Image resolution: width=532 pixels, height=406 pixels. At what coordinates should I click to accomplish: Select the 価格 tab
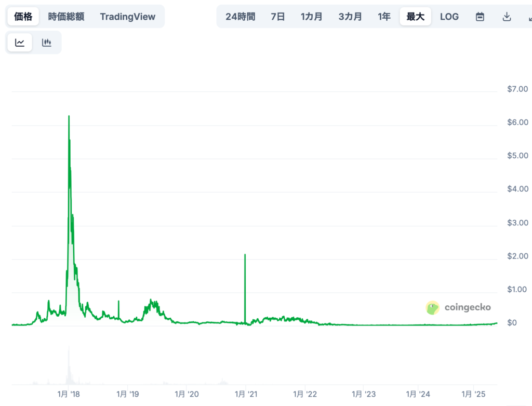pos(23,16)
